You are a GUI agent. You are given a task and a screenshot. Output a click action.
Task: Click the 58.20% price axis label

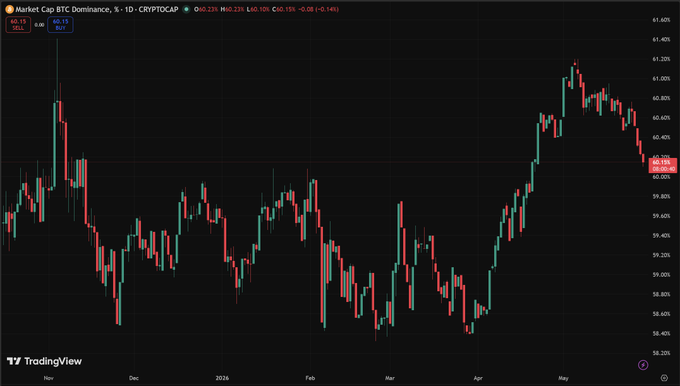tap(661, 353)
